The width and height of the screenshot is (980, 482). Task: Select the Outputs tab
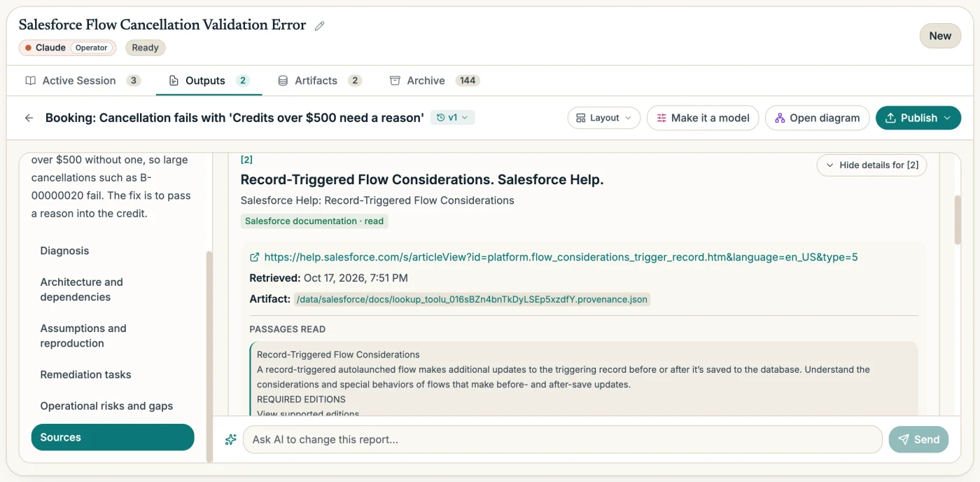tap(209, 81)
